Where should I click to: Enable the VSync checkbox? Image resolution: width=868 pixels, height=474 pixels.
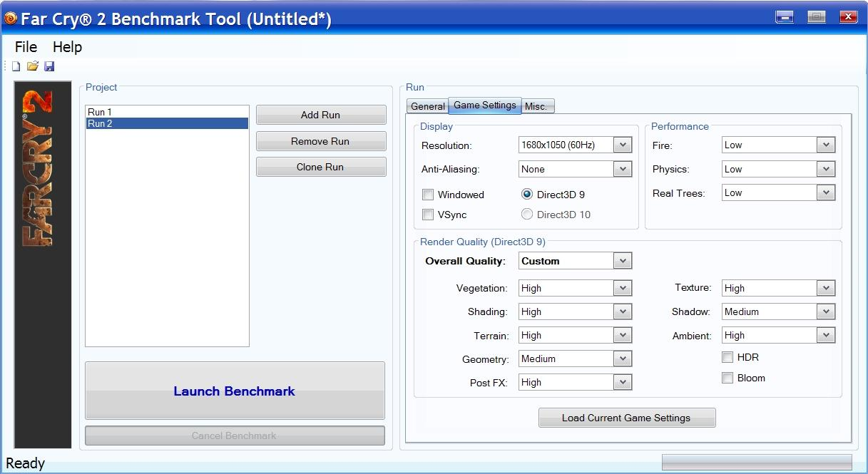[x=428, y=215]
